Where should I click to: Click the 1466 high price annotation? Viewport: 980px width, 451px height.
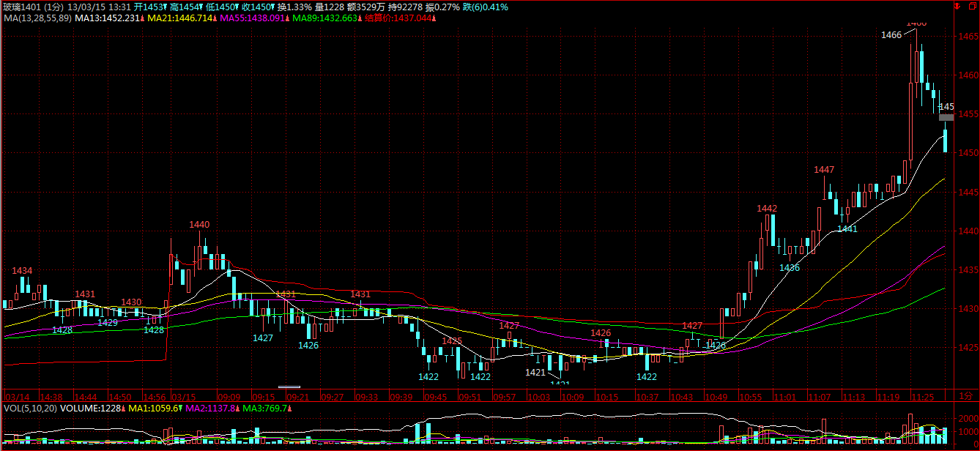point(891,35)
